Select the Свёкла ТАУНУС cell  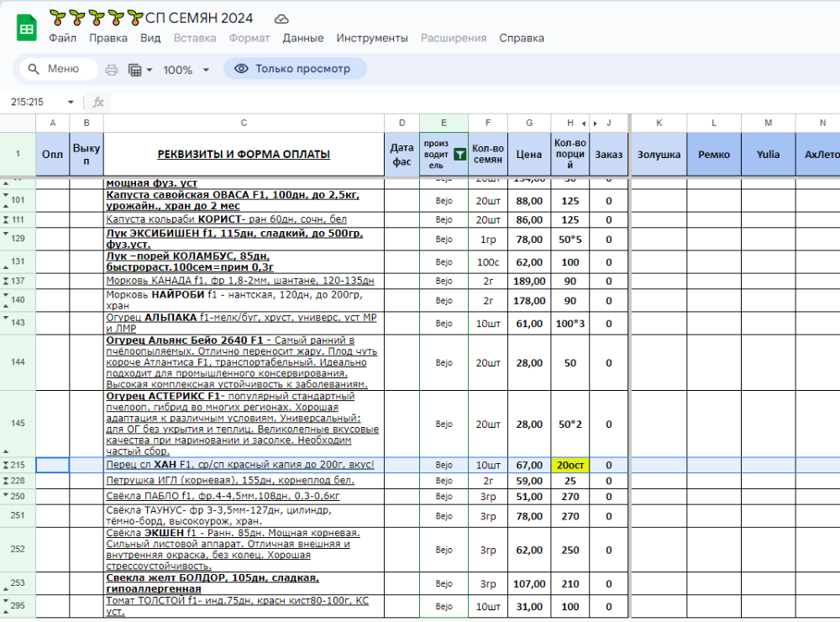(x=244, y=516)
